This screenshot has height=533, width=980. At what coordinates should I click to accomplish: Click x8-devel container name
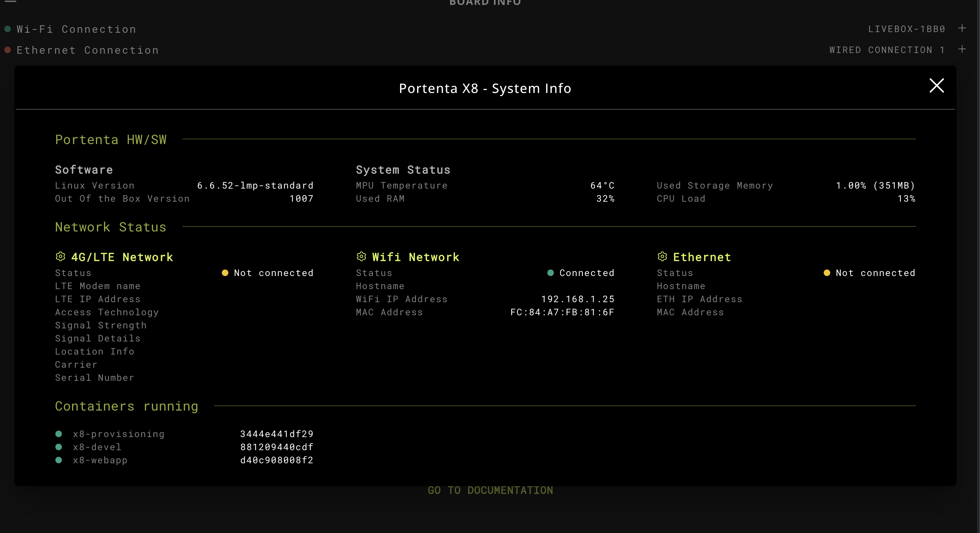click(97, 447)
